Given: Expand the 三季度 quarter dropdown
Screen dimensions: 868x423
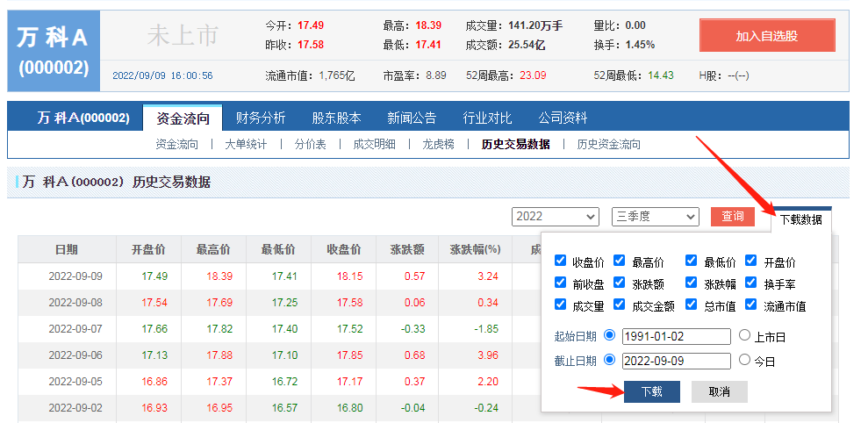Looking at the screenshot, I should 655,216.
